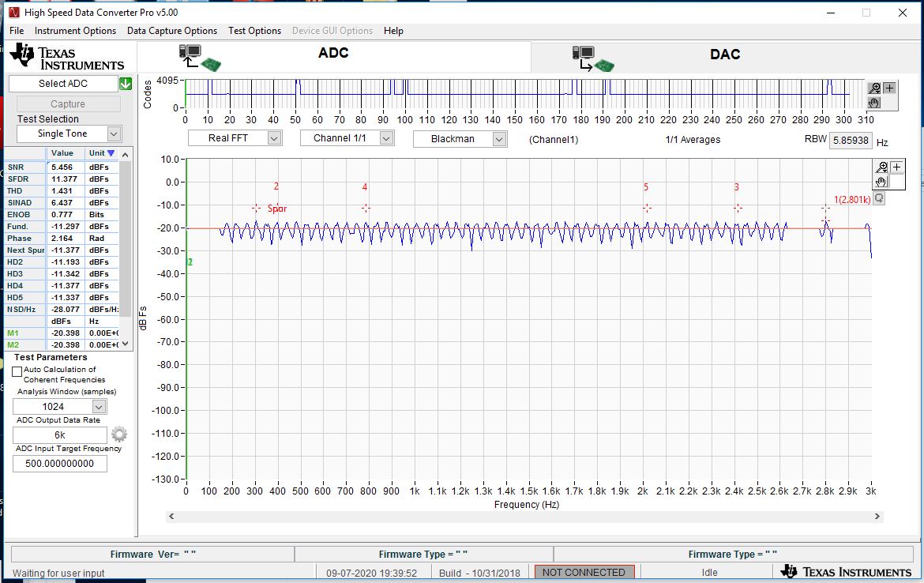924x583 pixels.
Task: Click the 09-07-2020 19:39:52 timestamp
Action: coord(371,573)
